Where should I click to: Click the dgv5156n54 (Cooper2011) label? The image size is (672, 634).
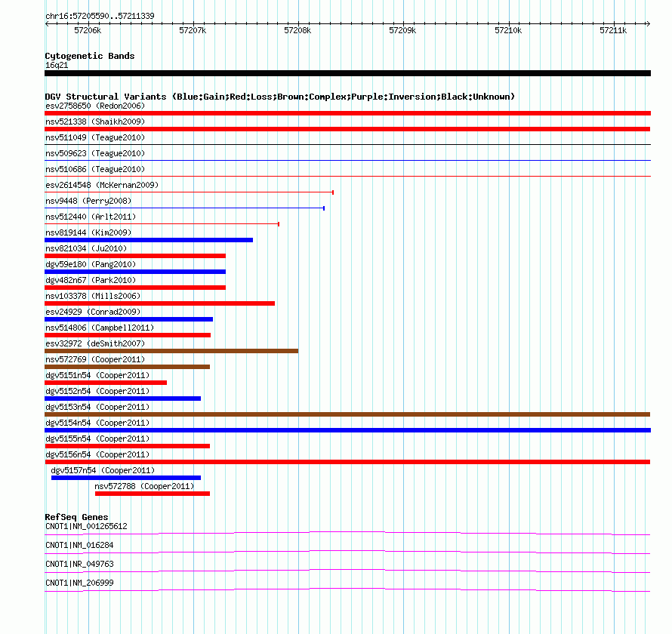coord(97,454)
